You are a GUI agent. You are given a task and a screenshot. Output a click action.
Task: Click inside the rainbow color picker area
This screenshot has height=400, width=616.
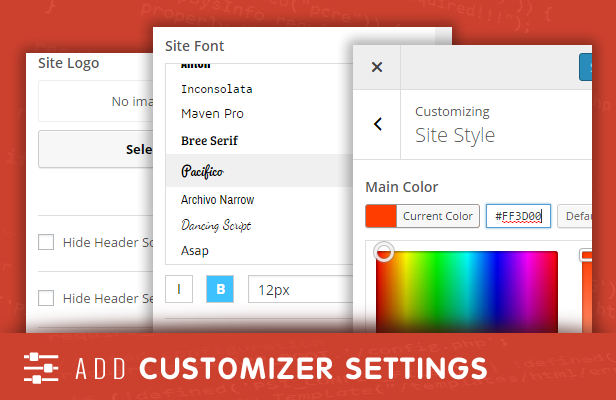[x=467, y=292]
